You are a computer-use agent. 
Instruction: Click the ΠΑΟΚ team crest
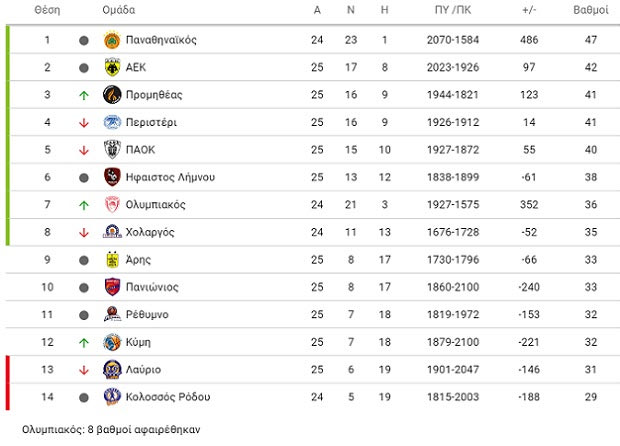pos(112,150)
